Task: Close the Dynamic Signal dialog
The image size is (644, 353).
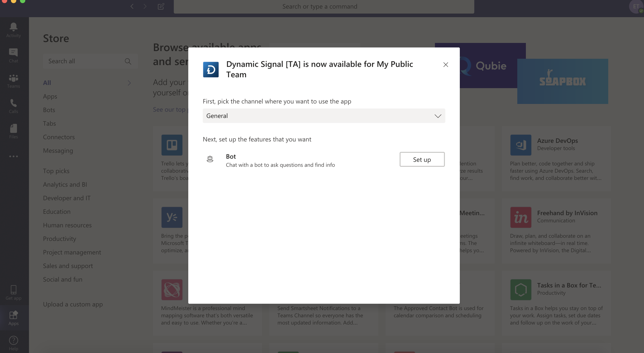Action: point(446,65)
